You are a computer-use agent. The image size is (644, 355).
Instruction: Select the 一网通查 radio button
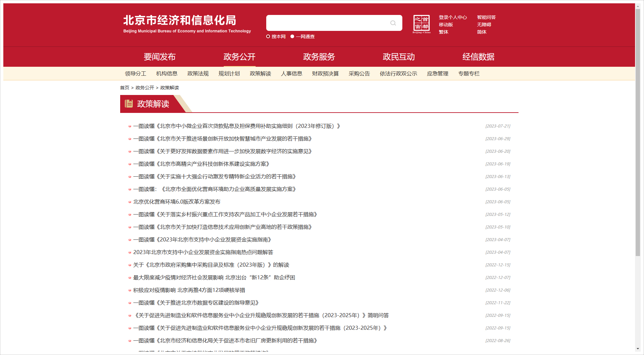[292, 37]
